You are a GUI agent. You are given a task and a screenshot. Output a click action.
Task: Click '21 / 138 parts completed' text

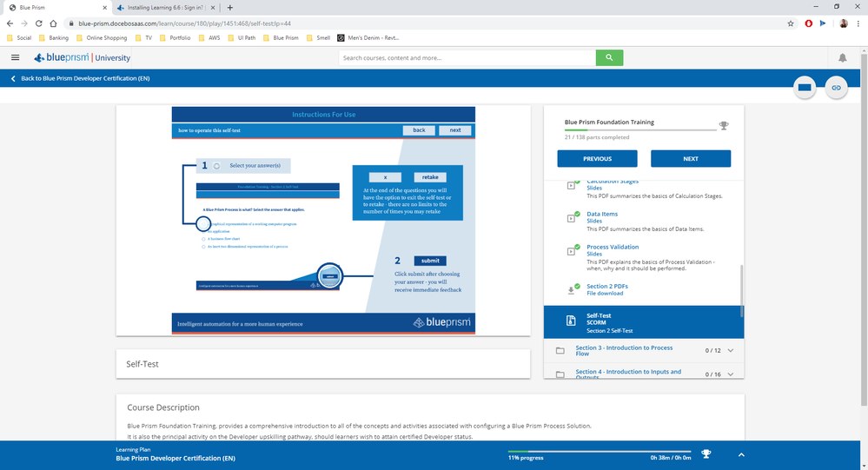coord(597,137)
